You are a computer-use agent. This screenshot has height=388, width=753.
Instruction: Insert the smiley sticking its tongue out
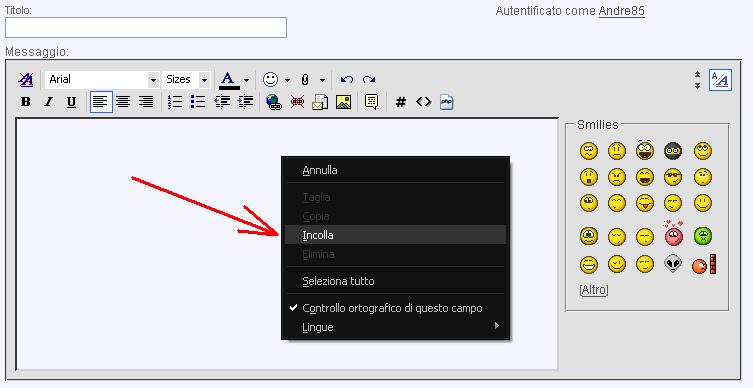(x=645, y=203)
